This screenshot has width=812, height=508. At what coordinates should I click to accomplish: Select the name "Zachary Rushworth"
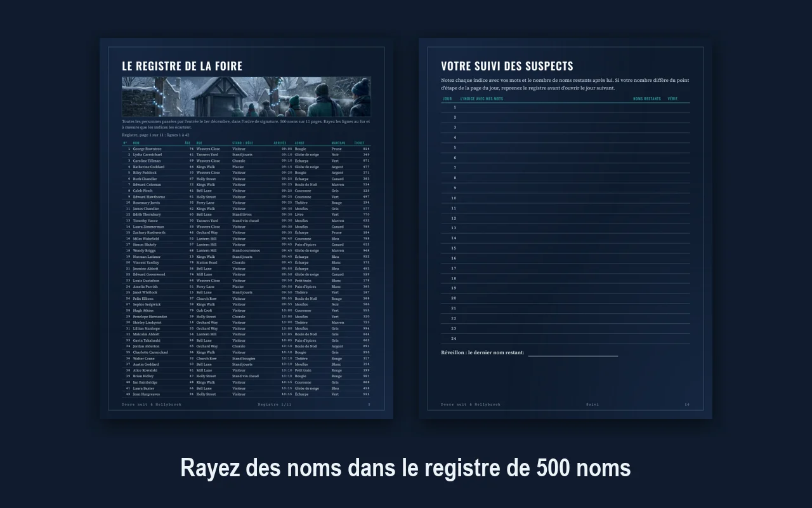click(149, 232)
